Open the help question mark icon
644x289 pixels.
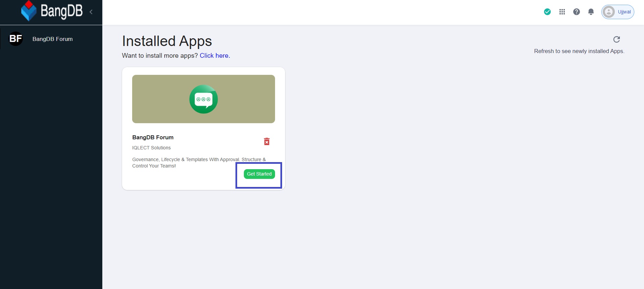577,12
